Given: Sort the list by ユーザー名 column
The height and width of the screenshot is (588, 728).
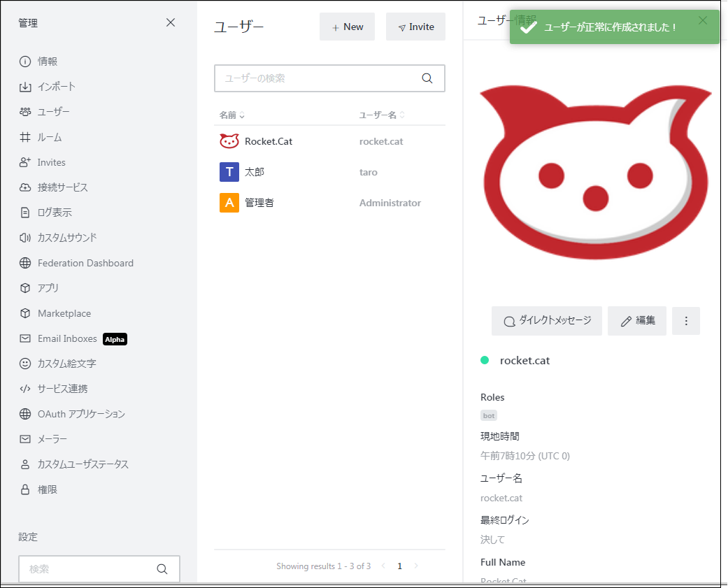Looking at the screenshot, I should pos(382,115).
